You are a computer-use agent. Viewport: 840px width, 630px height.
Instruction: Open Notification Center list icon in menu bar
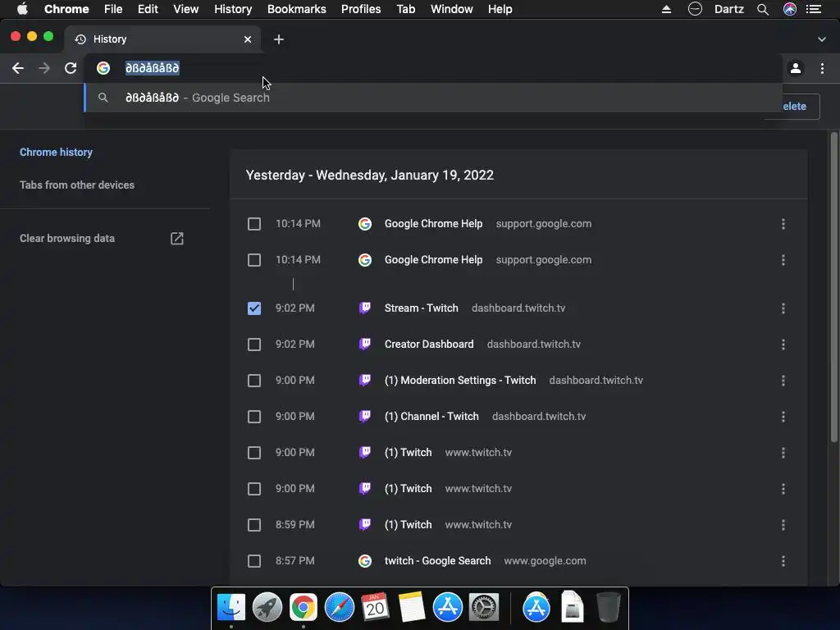click(814, 9)
